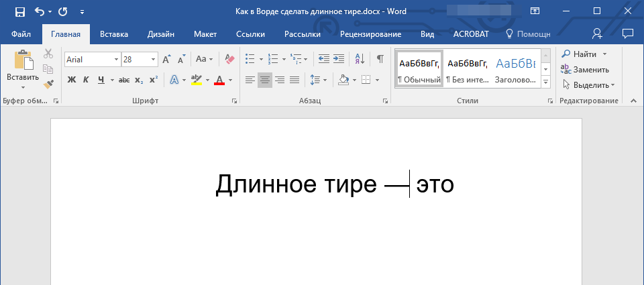Click the Format Painter brush icon
The width and height of the screenshot is (644, 285).
tap(48, 84)
